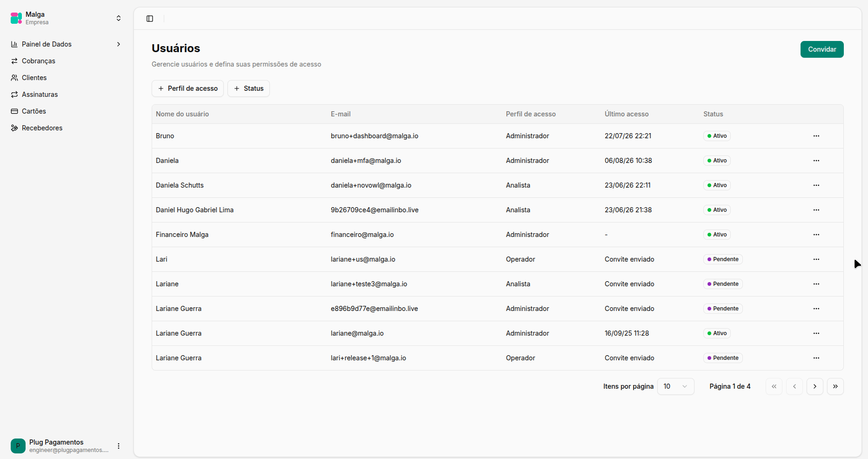Jump to last page arrow

pos(835,386)
